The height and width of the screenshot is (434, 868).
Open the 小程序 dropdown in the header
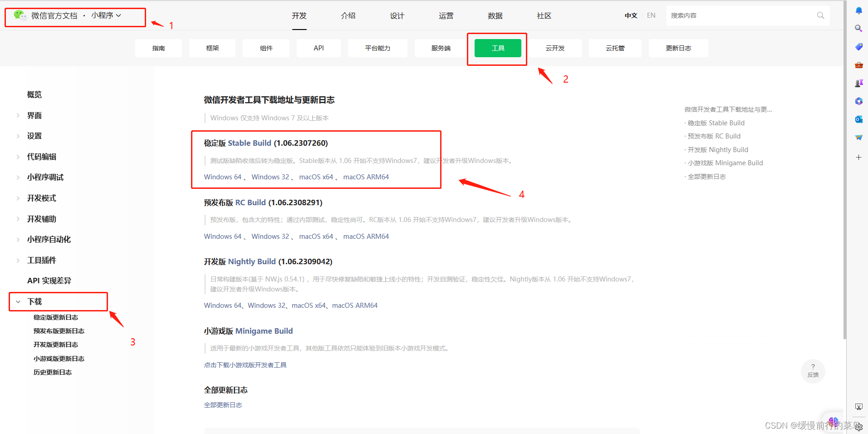(106, 15)
